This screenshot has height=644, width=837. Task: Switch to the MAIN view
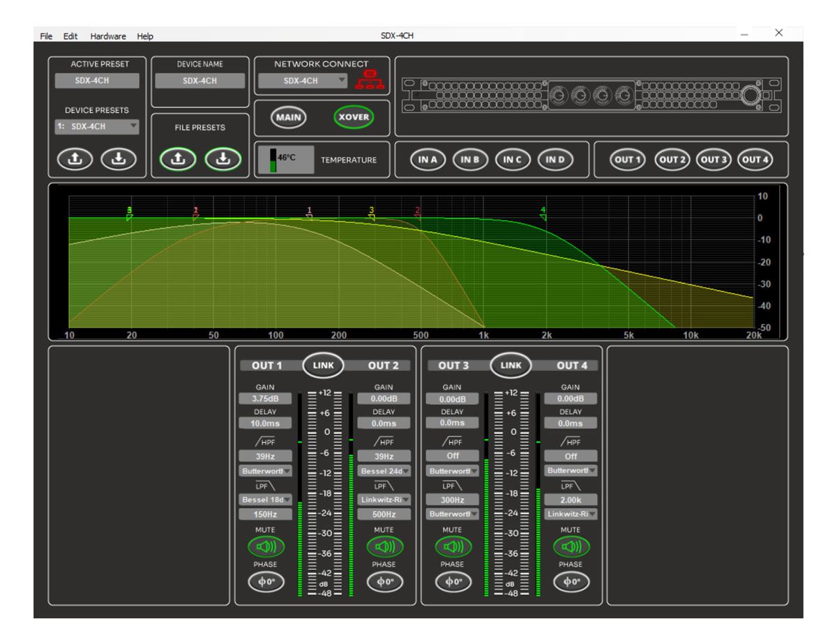pos(288,117)
